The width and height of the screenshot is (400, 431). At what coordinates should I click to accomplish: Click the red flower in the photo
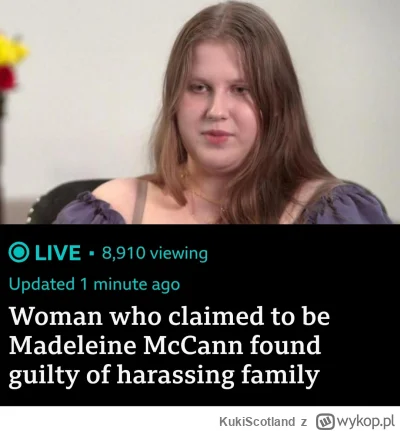(7, 78)
